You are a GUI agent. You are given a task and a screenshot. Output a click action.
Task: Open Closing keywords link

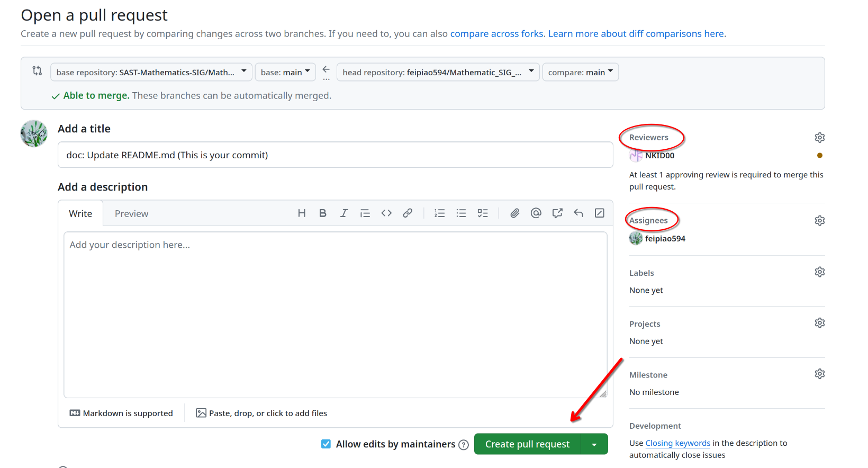(678, 443)
